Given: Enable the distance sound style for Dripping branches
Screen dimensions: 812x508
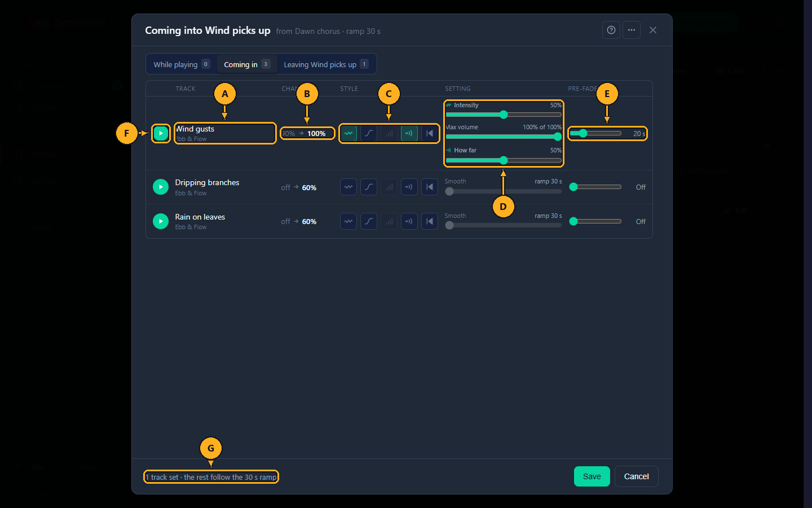Looking at the screenshot, I should coord(409,187).
